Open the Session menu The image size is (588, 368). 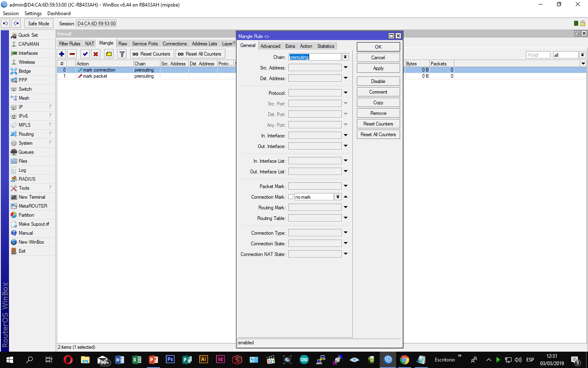pos(11,13)
